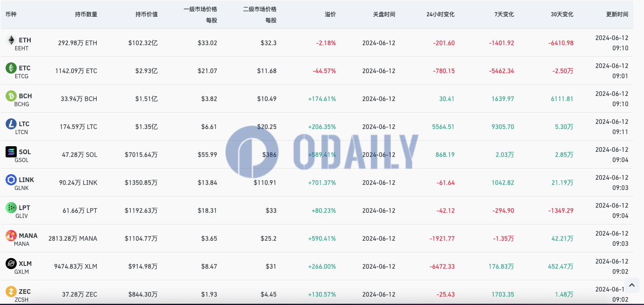
Task: Click the scroll-to-top chevron button
Action: click(x=631, y=285)
